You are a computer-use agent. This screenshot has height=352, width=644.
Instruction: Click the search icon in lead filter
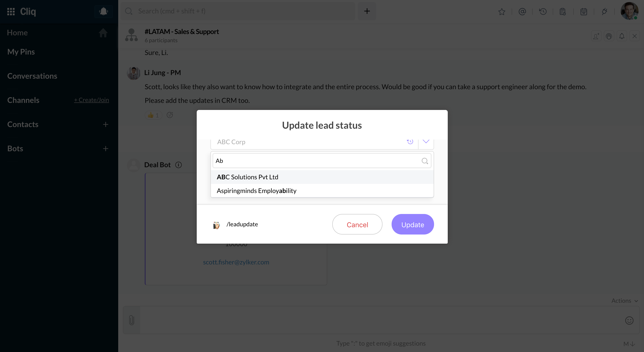click(x=424, y=161)
